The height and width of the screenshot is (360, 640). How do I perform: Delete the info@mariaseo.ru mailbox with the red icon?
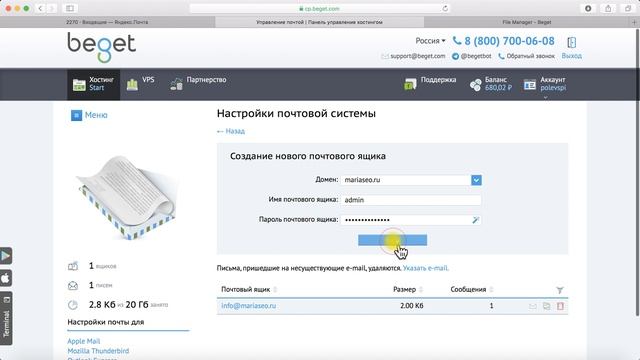pyautogui.click(x=560, y=306)
